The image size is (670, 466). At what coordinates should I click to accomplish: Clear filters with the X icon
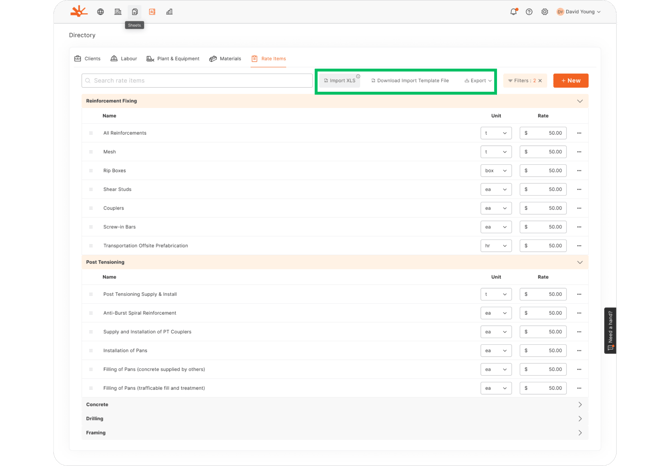(x=540, y=81)
